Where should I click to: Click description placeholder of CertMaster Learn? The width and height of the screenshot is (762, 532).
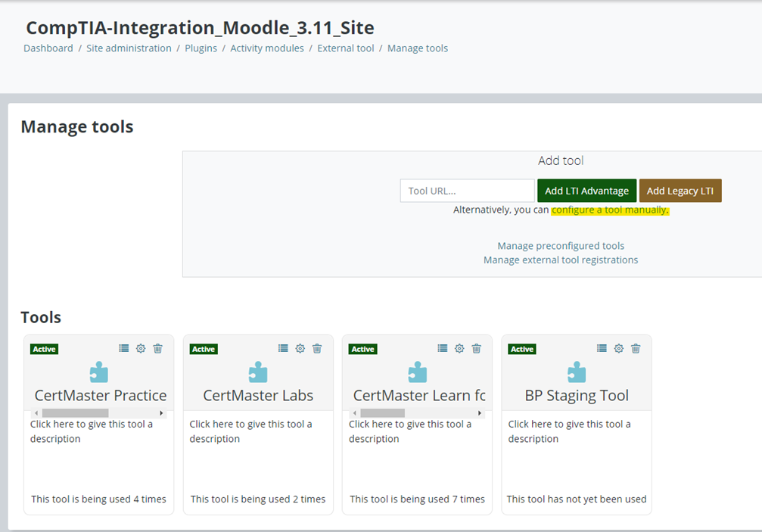[x=410, y=431]
